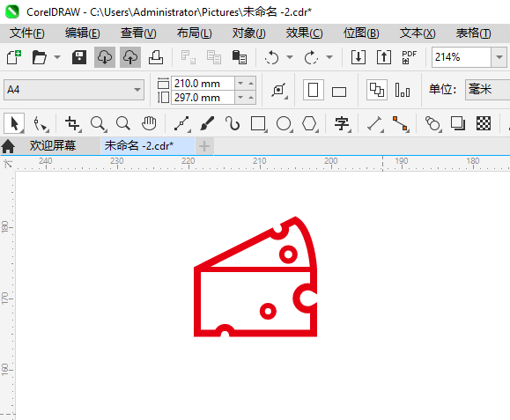Screen dimensions: 510x420
Task: Open the A4 page size dropdown
Action: pyautogui.click(x=74, y=90)
